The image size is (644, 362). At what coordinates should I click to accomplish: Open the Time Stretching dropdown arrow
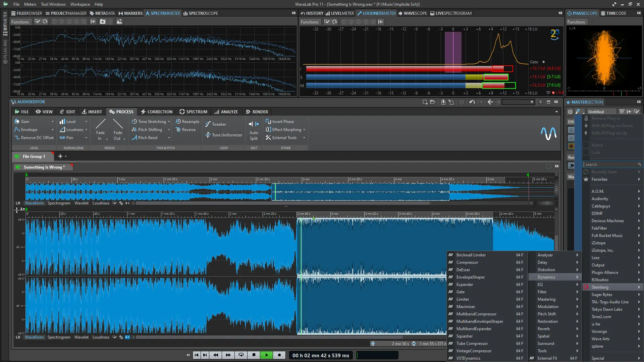(169, 122)
